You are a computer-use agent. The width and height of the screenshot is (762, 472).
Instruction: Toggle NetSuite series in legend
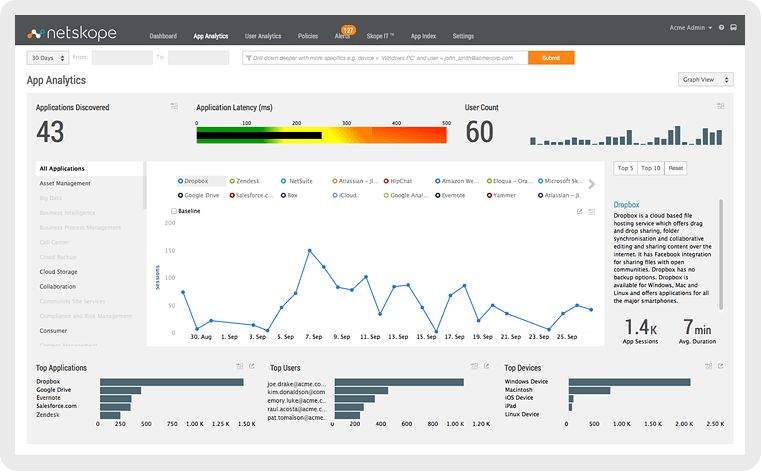point(296,181)
